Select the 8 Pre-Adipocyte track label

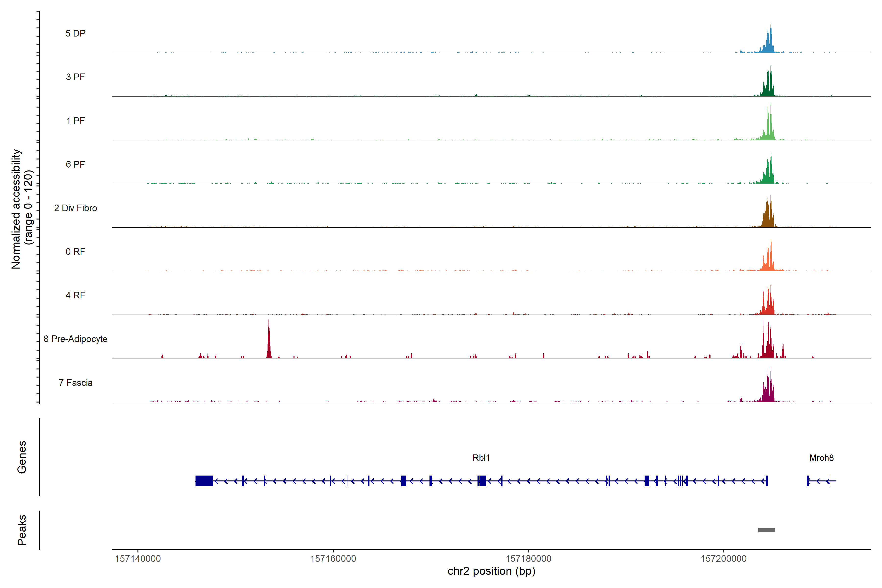pyautogui.click(x=75, y=339)
